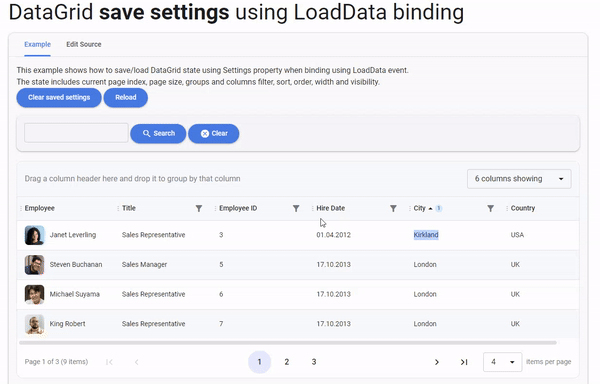Click King Robert's avatar photo

coord(34,324)
